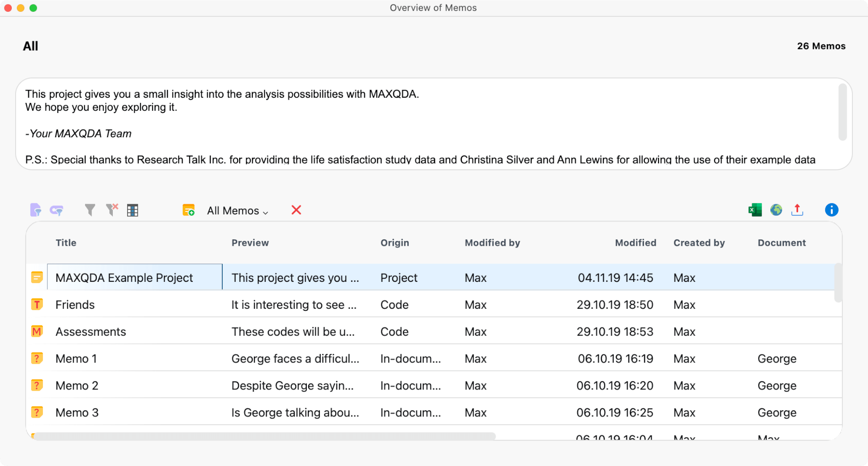Click modified date 04.11.19 14:45
This screenshot has width=868, height=466.
615,278
